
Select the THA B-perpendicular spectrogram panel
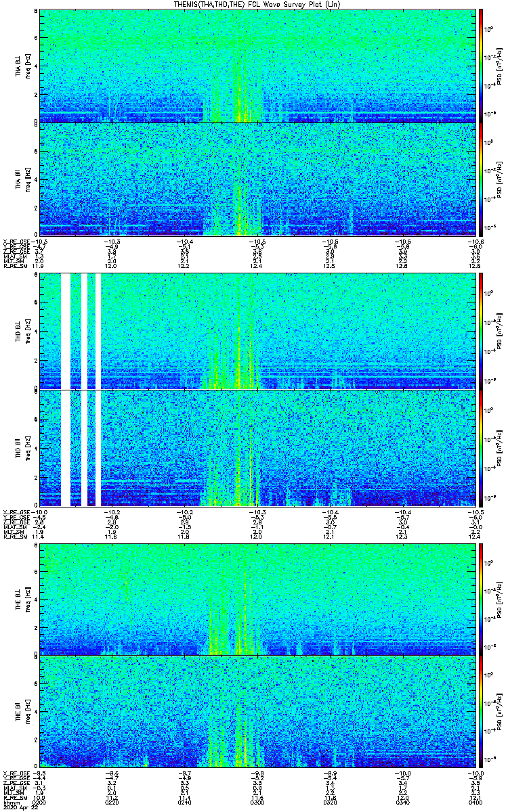(x=257, y=66)
